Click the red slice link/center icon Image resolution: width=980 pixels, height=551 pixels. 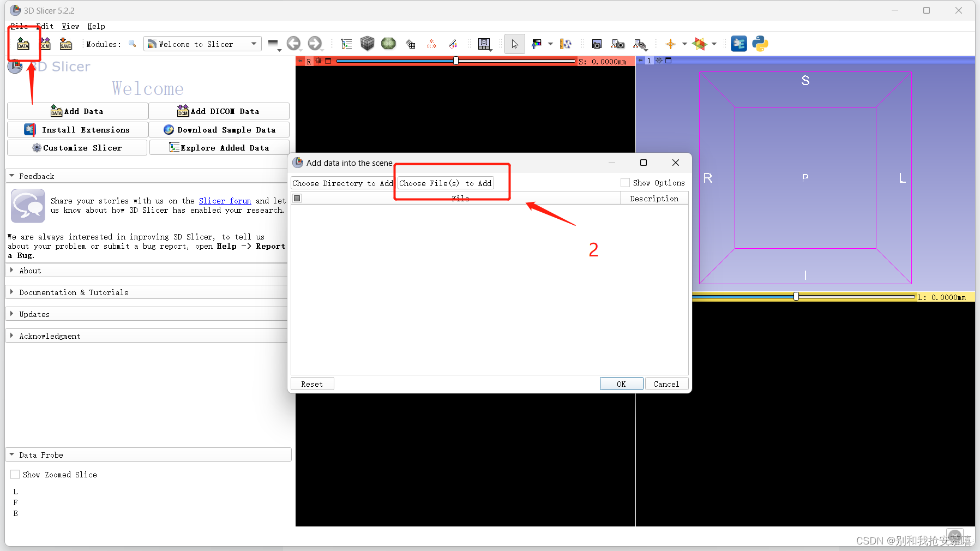(319, 61)
